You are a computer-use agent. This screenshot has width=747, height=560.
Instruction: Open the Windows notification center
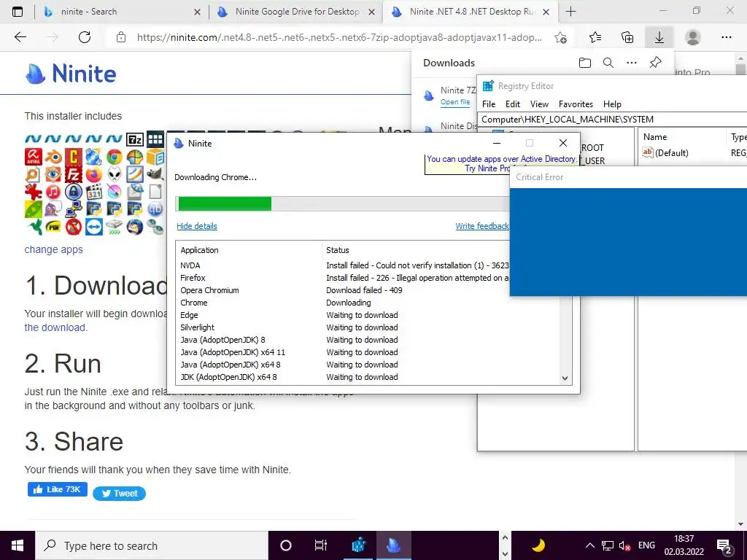(x=724, y=546)
